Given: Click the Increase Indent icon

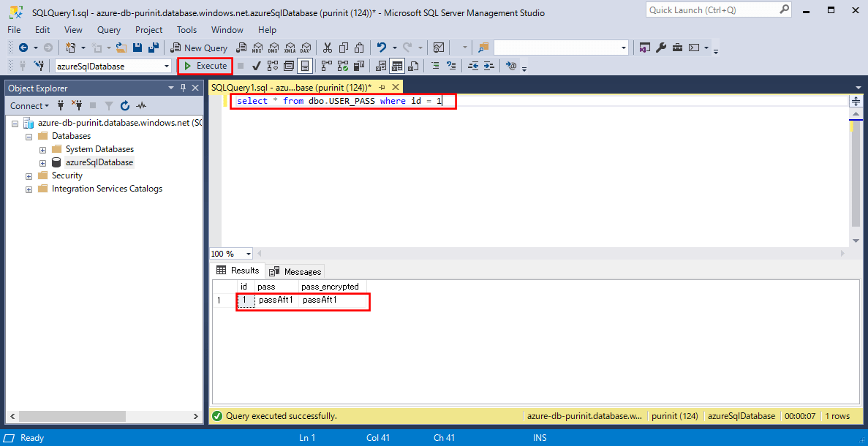Looking at the screenshot, I should (488, 67).
